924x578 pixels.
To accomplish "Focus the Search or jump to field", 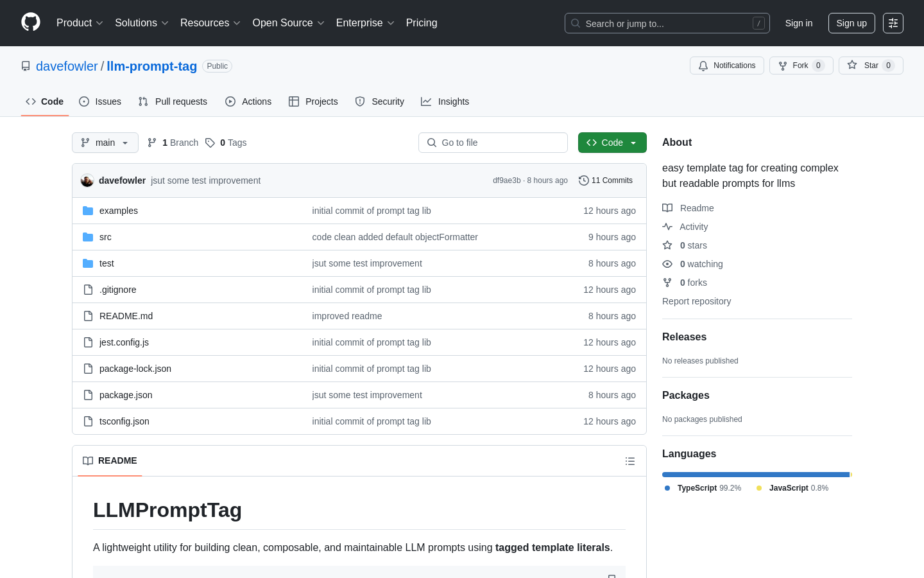I will [667, 23].
